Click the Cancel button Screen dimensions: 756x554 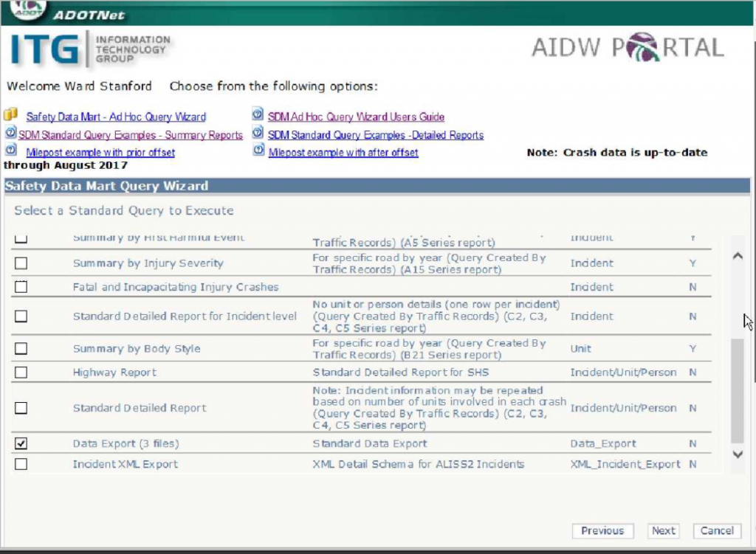click(x=715, y=530)
